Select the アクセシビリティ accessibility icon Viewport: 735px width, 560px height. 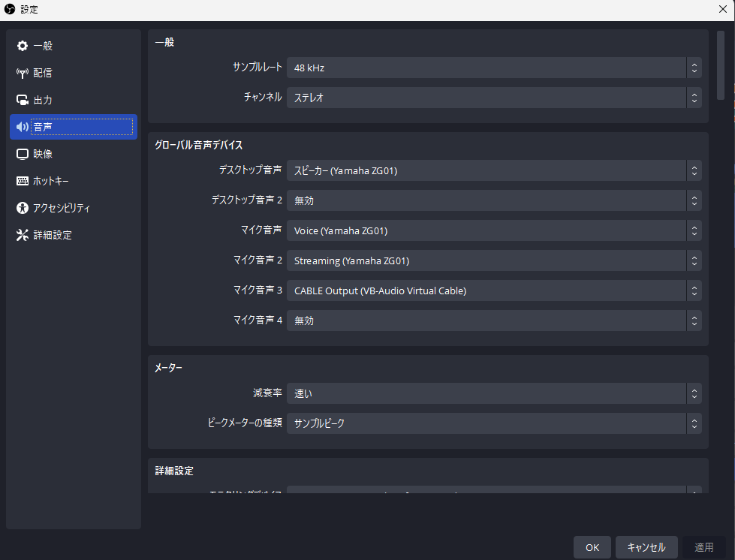pyautogui.click(x=22, y=208)
